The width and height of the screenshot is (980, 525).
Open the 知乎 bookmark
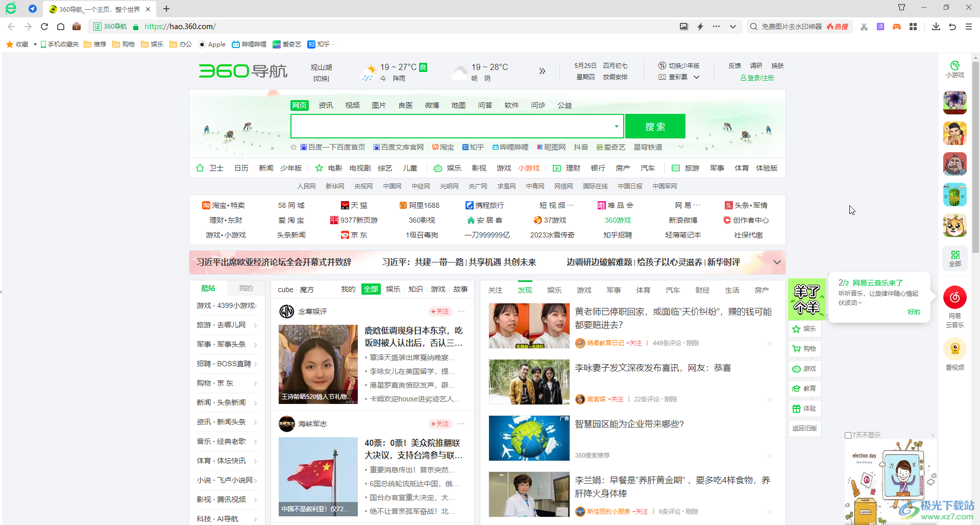(x=318, y=44)
